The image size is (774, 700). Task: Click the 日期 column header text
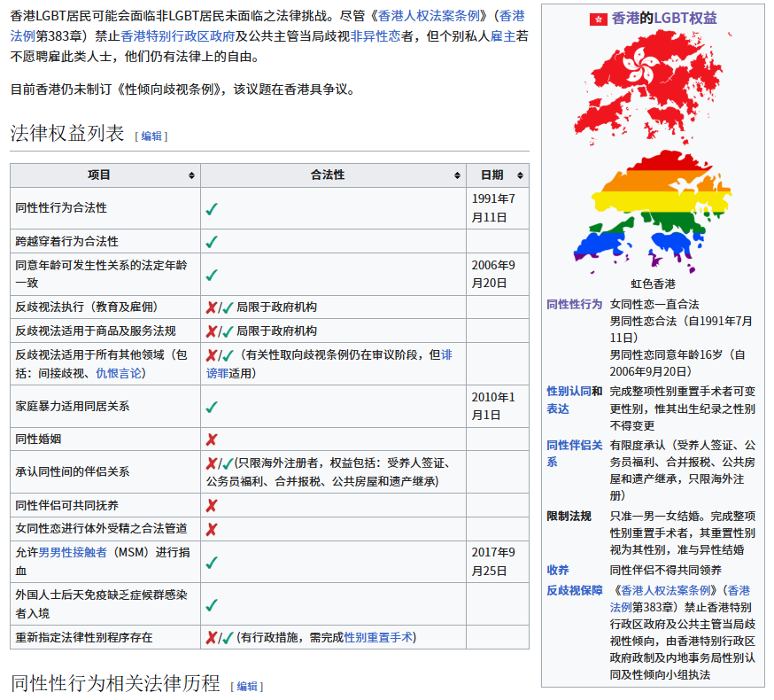[492, 175]
